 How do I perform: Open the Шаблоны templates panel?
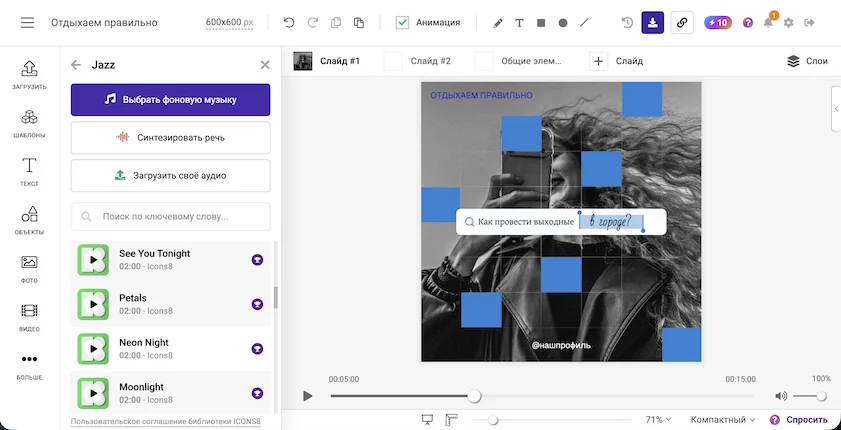point(29,124)
